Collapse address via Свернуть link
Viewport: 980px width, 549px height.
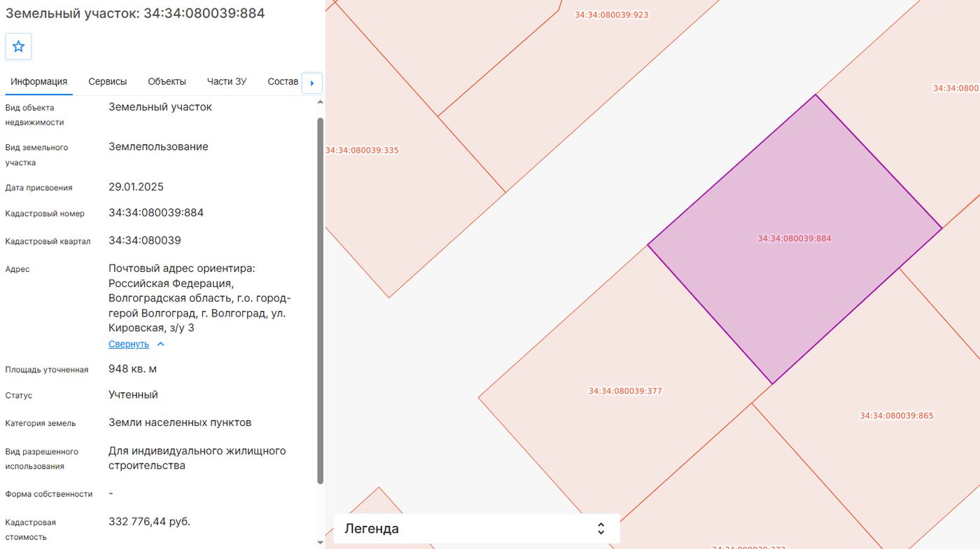click(x=129, y=344)
